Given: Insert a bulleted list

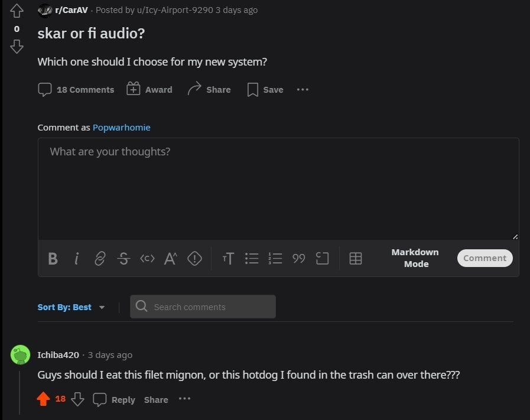Looking at the screenshot, I should click(252, 258).
